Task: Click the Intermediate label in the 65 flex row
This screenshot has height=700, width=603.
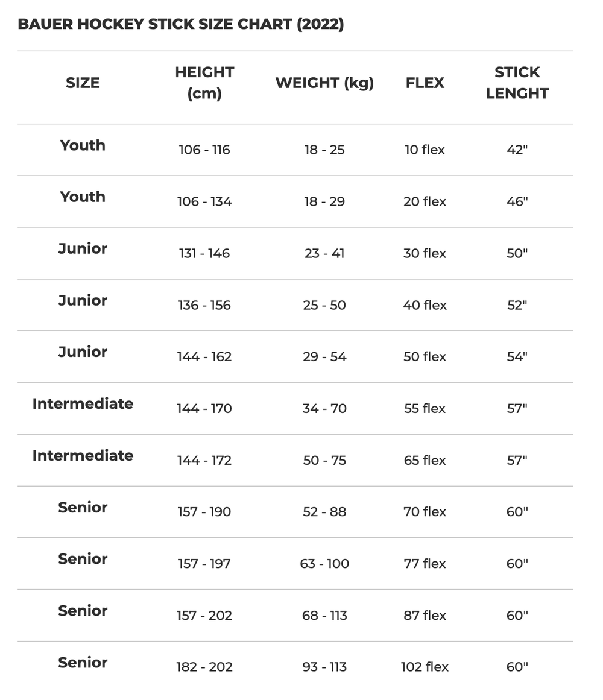Action: pyautogui.click(x=83, y=455)
